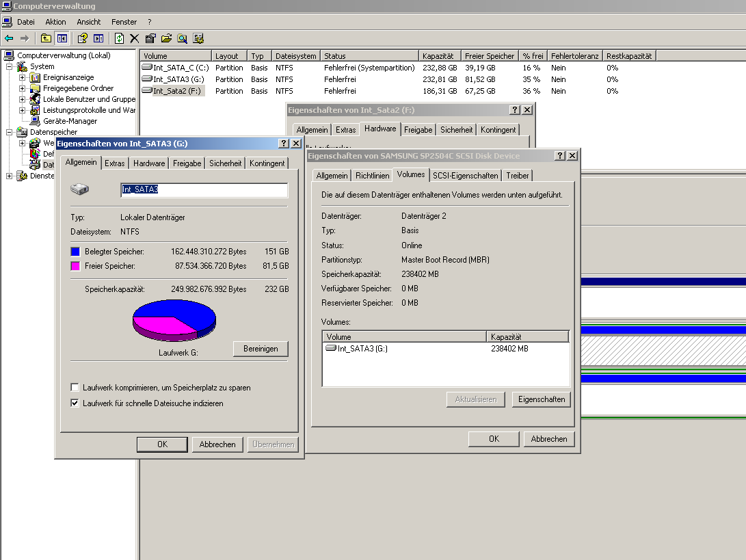
Task: Click help ? button in SAMSUNG dialog titlebar
Action: point(560,156)
